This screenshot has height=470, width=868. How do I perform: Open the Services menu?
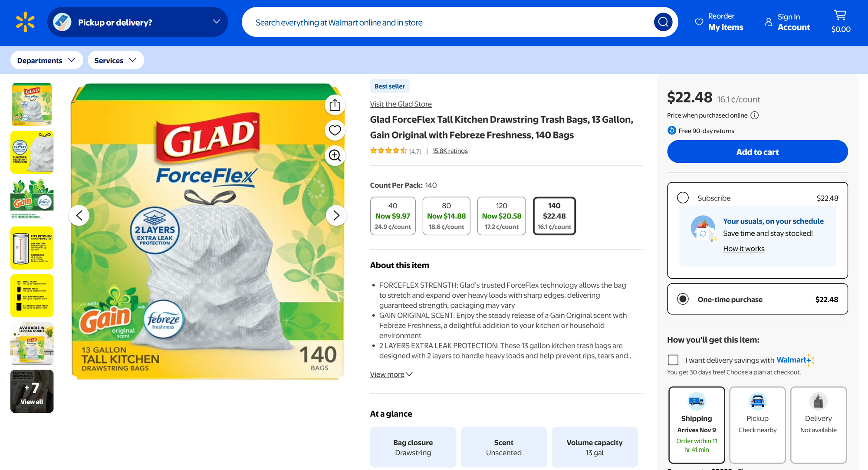pyautogui.click(x=115, y=60)
